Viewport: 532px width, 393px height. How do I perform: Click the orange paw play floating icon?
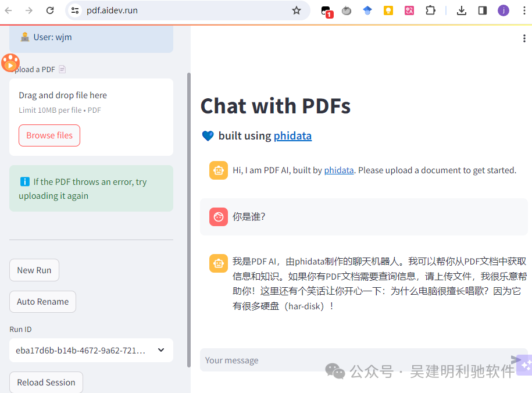(x=10, y=63)
